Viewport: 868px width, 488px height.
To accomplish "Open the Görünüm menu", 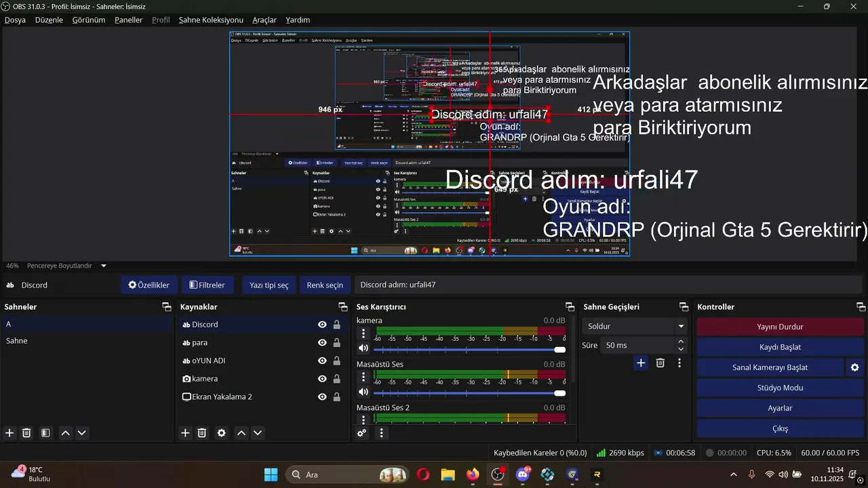I will [x=89, y=20].
